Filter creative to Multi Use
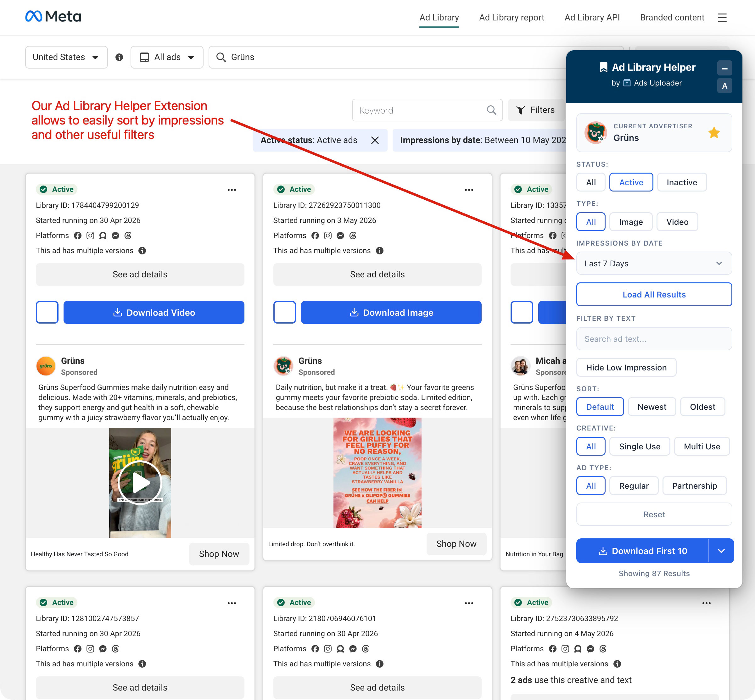This screenshot has width=755, height=700. (x=702, y=447)
